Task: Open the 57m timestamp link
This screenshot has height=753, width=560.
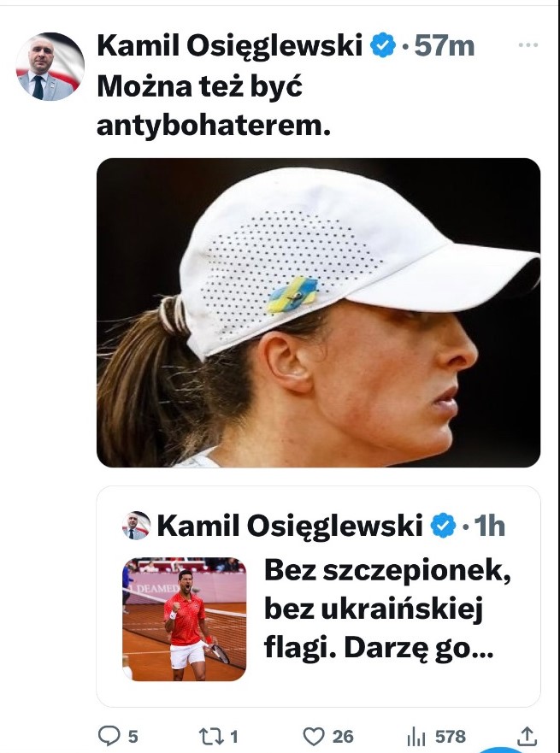Action: (445, 46)
